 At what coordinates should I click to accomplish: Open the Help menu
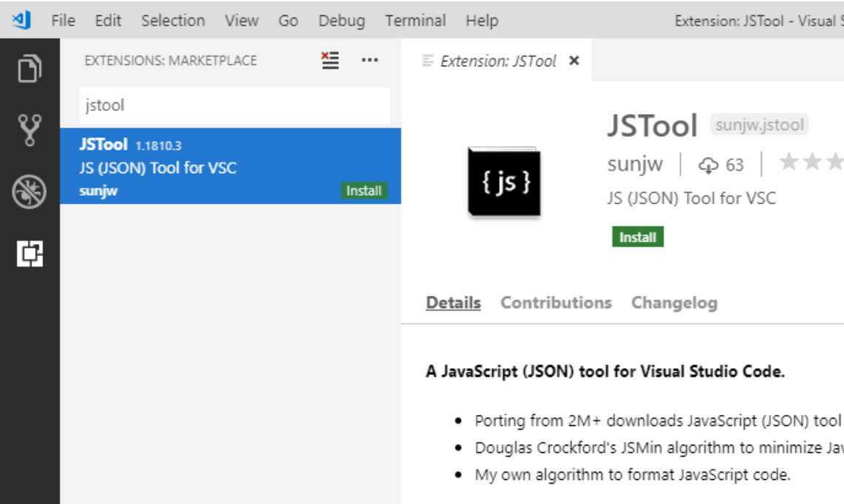click(x=480, y=20)
